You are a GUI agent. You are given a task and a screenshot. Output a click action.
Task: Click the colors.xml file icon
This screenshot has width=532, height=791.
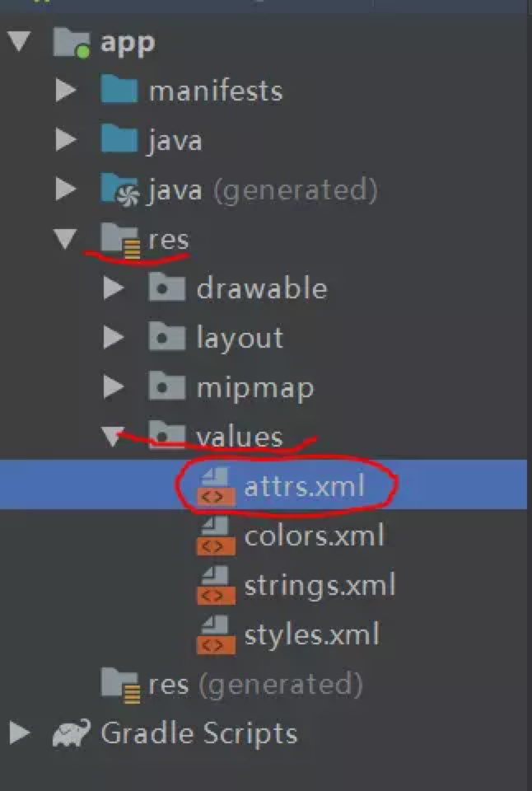pos(216,536)
